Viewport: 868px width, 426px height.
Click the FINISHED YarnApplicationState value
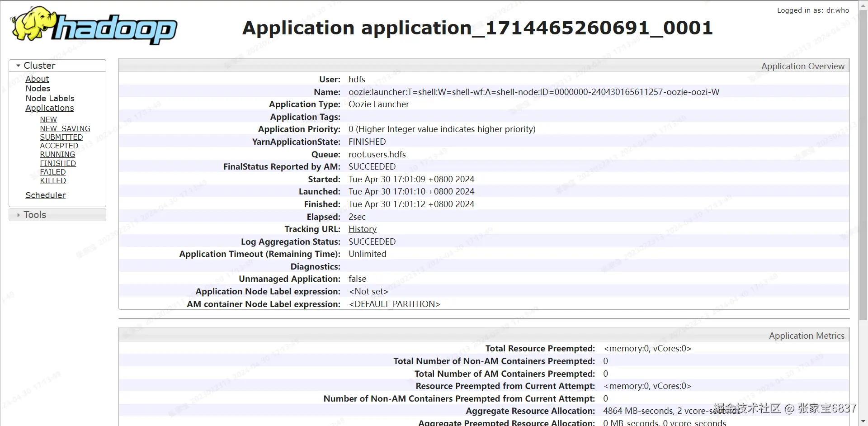coord(367,142)
